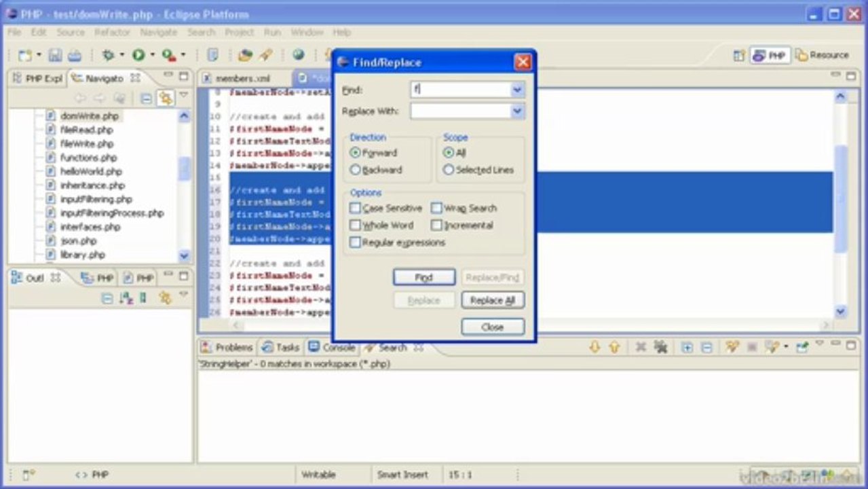Switch to the Problems tab
Screen dimensions: 868x489
coord(227,347)
